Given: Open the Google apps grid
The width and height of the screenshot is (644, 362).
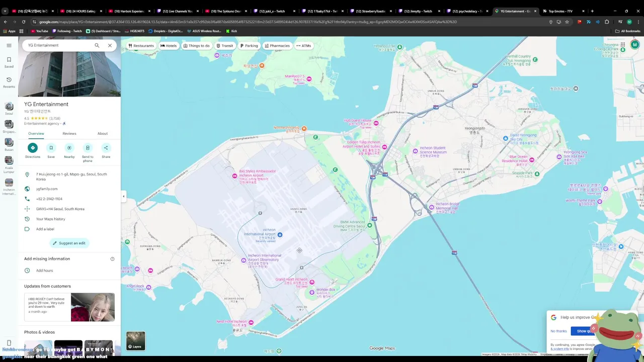Looking at the screenshot, I should coord(623,45).
